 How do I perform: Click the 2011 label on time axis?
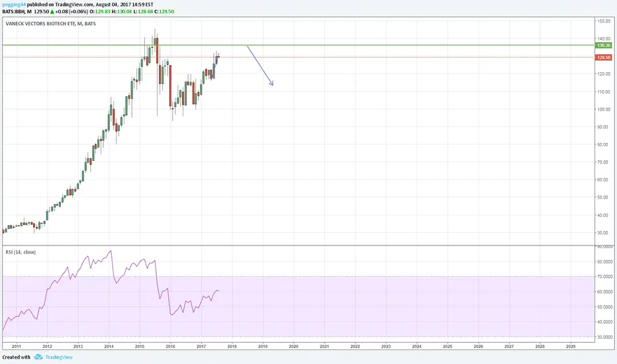[17, 347]
